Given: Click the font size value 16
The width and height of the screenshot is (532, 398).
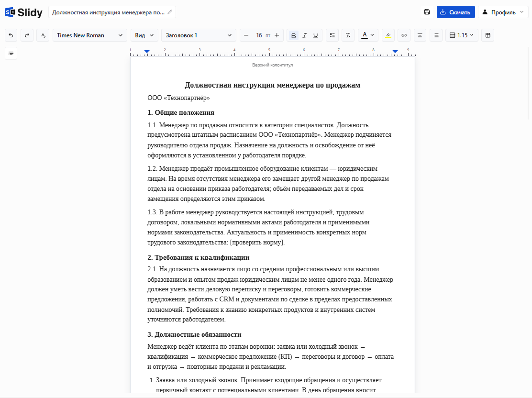Looking at the screenshot, I should [259, 35].
